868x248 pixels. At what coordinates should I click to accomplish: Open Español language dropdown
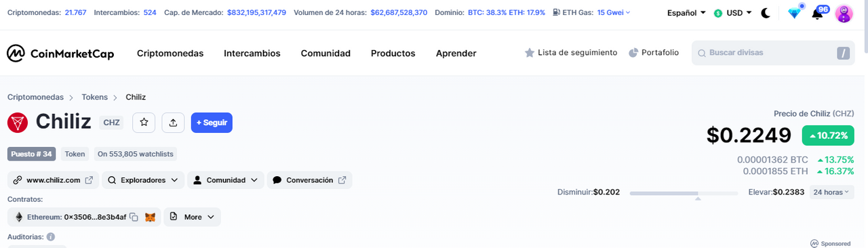tap(686, 13)
